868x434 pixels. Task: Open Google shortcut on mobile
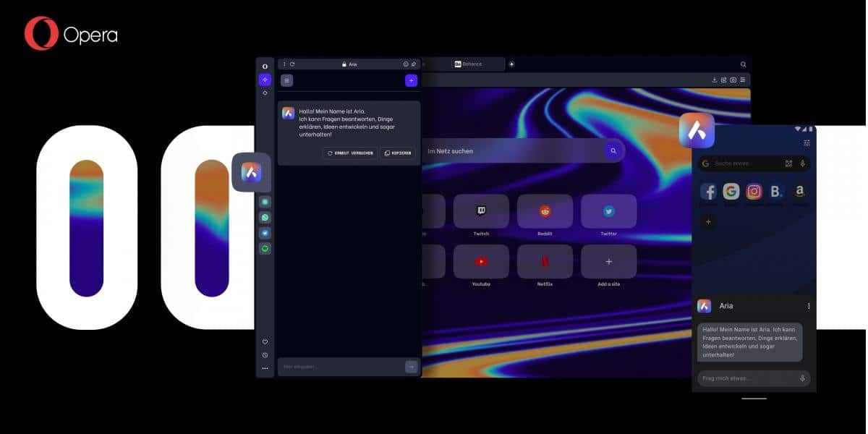731,192
